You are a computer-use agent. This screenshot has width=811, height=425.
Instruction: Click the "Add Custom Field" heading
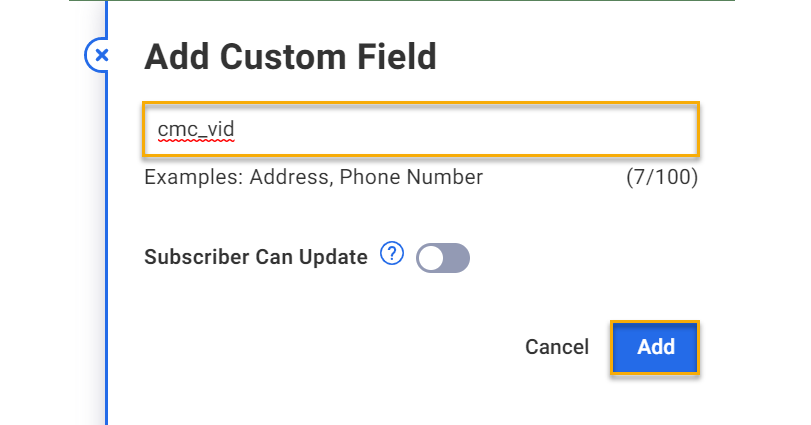click(290, 57)
